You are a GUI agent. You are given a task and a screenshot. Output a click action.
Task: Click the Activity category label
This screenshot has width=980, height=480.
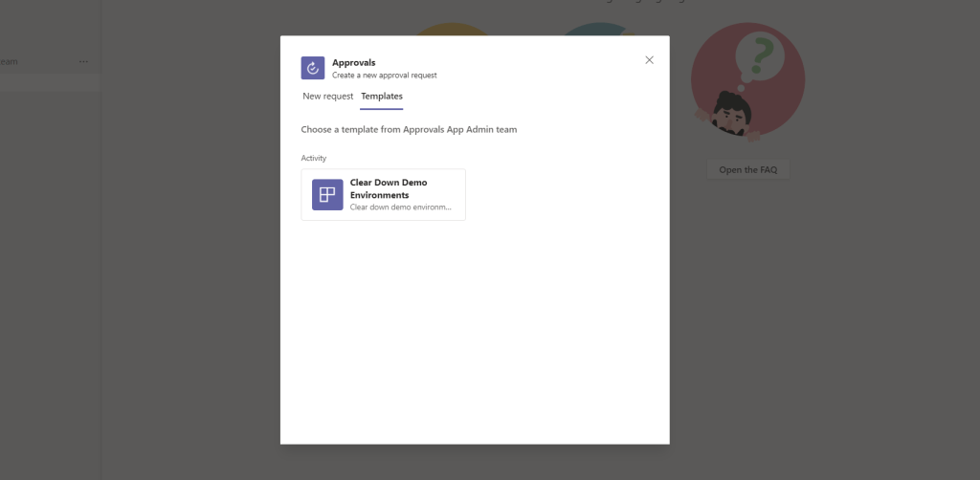(314, 158)
